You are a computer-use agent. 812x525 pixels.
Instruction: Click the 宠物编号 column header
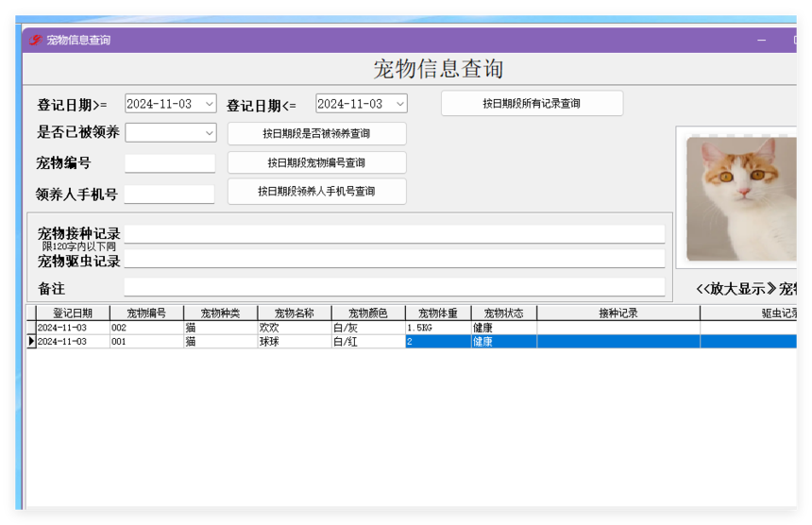(146, 313)
